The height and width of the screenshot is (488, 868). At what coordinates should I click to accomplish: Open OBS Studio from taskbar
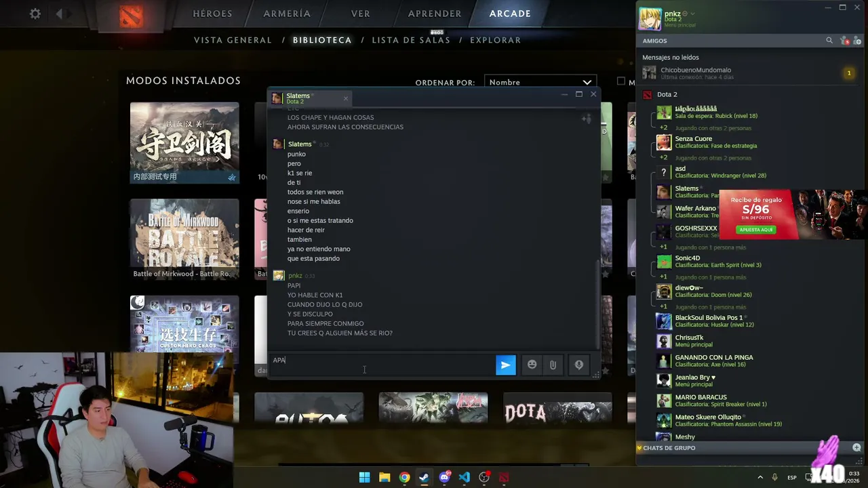point(484,477)
